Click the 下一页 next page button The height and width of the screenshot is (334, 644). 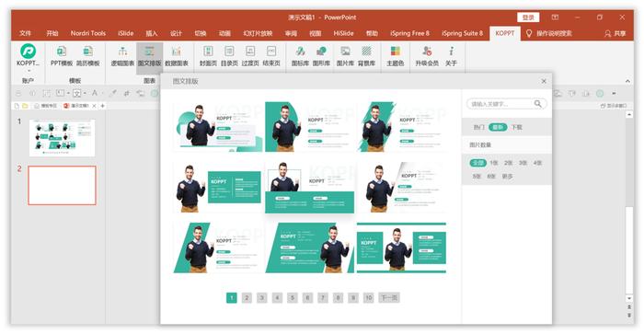click(388, 297)
